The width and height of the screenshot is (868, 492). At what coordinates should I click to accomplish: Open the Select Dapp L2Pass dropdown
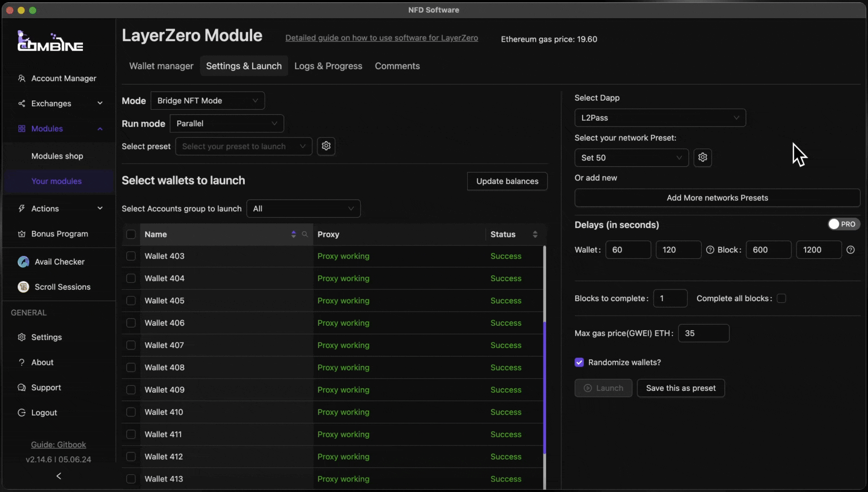660,118
